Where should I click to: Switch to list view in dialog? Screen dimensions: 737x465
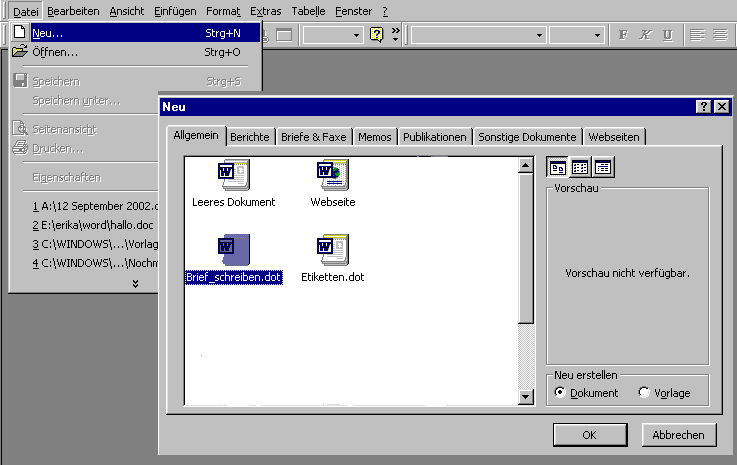[580, 168]
